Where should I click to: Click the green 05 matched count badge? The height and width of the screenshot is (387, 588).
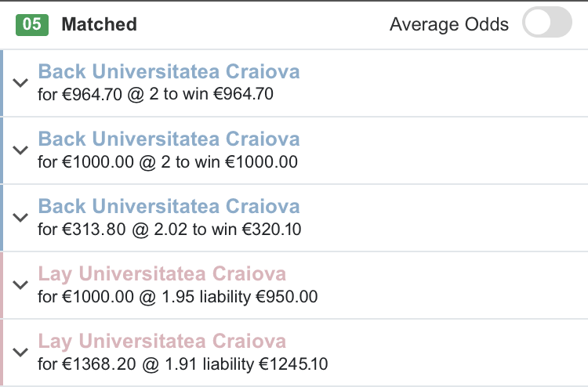[32, 24]
